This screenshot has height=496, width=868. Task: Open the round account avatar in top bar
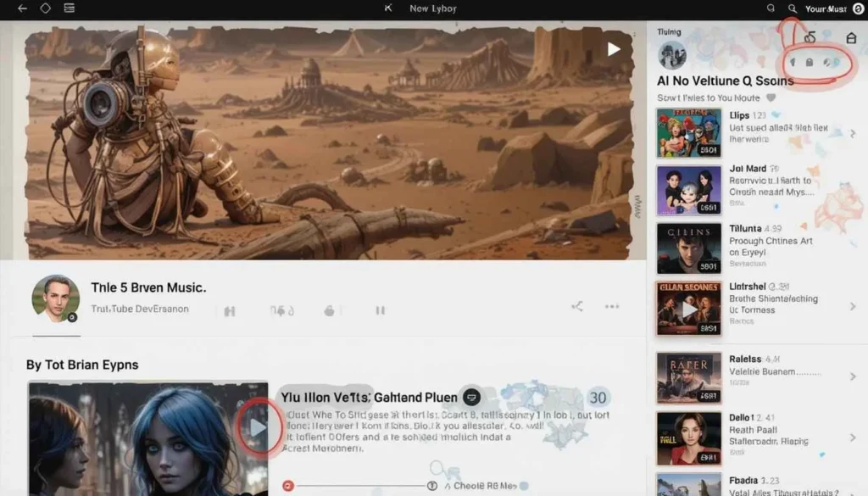click(x=858, y=8)
